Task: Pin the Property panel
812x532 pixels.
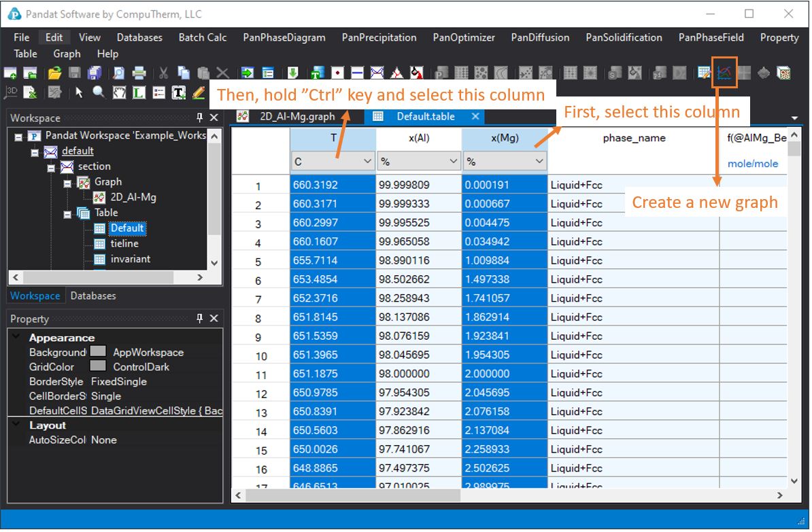Action: pos(200,319)
